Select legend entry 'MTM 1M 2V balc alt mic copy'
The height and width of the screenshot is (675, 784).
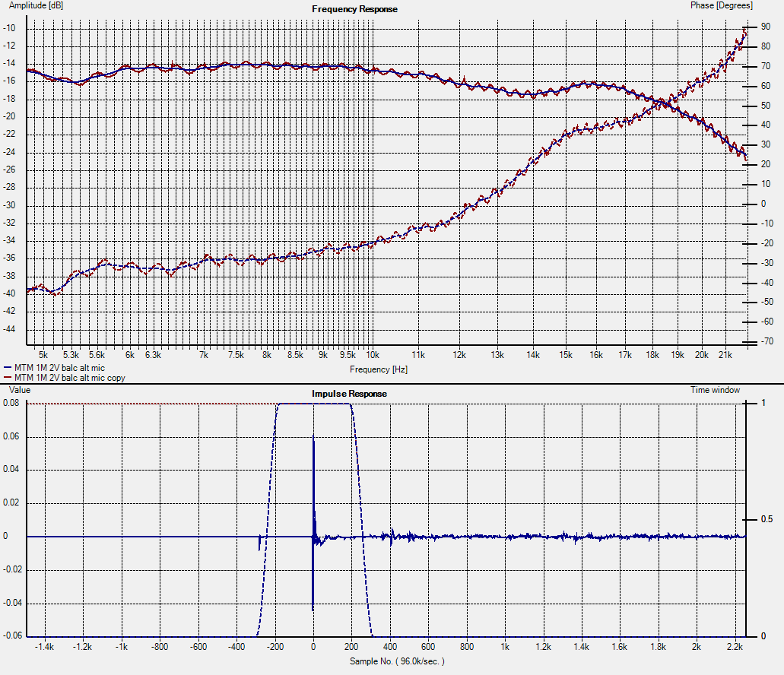pyautogui.click(x=69, y=378)
